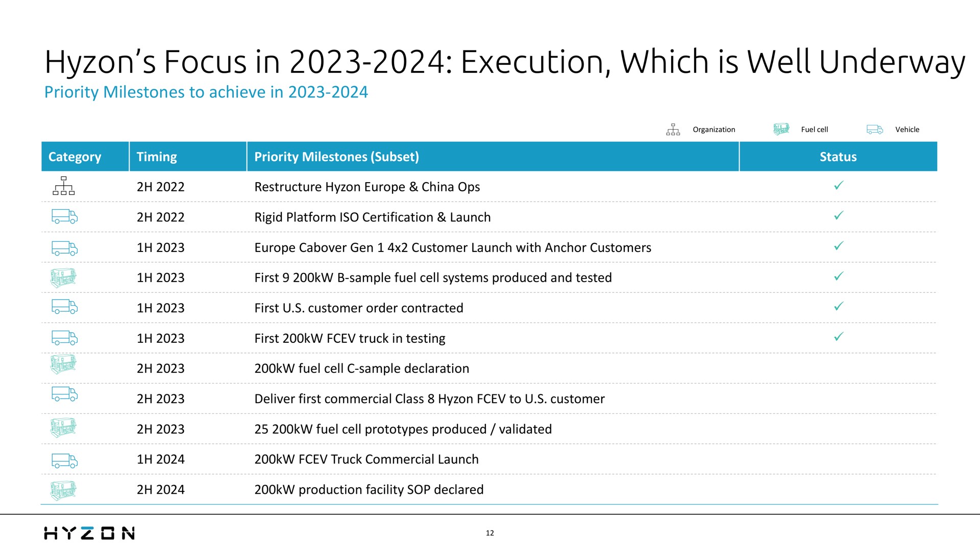Select the Category column header

tap(85, 157)
